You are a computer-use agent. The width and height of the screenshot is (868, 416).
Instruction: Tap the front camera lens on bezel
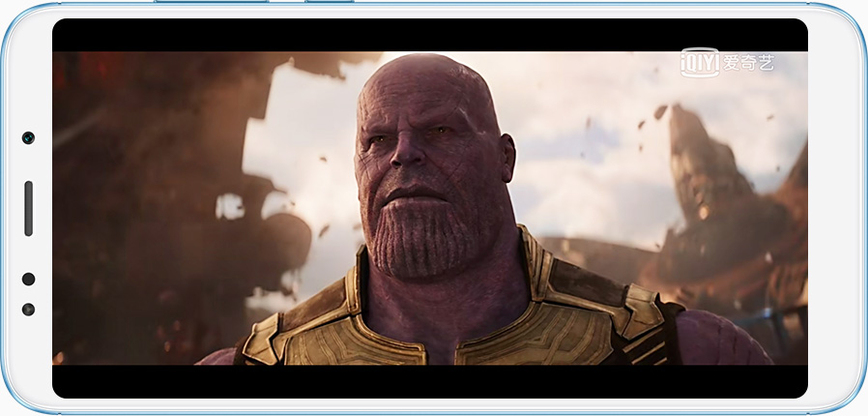pos(28,137)
